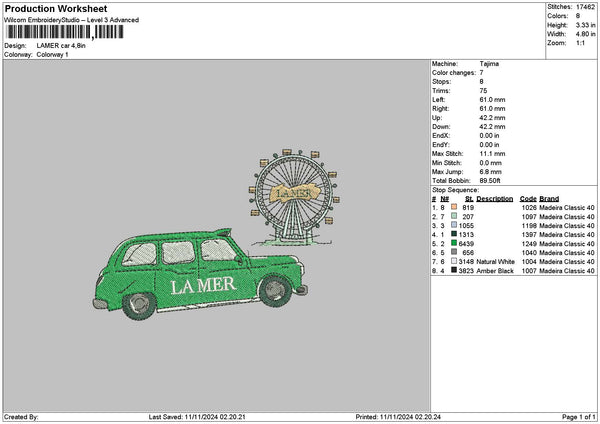Screen dimensions: 600x424
Task: Click the zoom value '1:1'
Action: (x=580, y=43)
